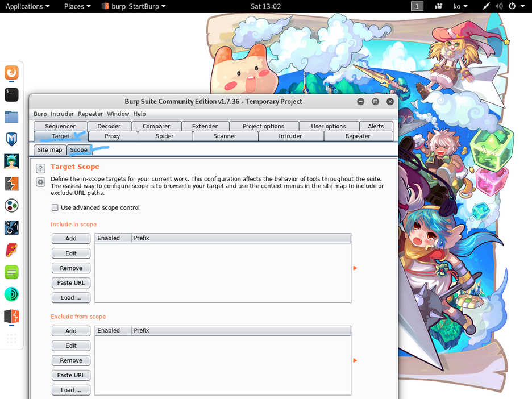Click Edit under Include in scope
Viewport: 532px width, 399px height.
click(x=71, y=253)
